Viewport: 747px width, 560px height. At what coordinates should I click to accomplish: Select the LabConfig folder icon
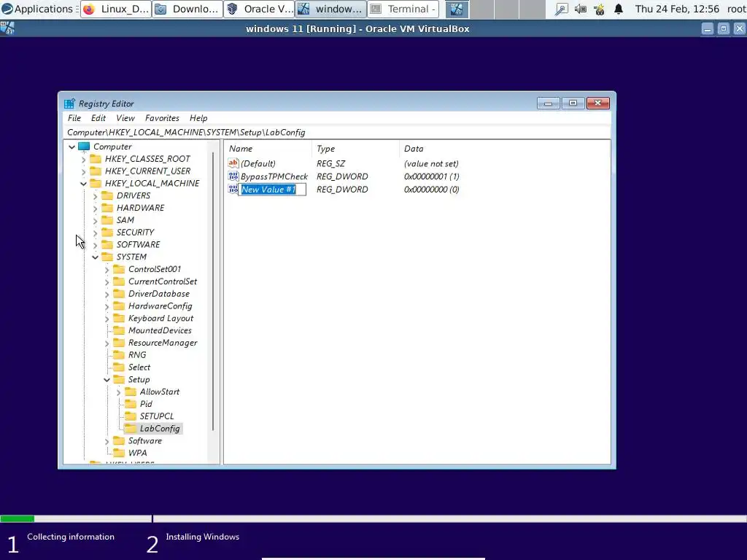coord(131,428)
